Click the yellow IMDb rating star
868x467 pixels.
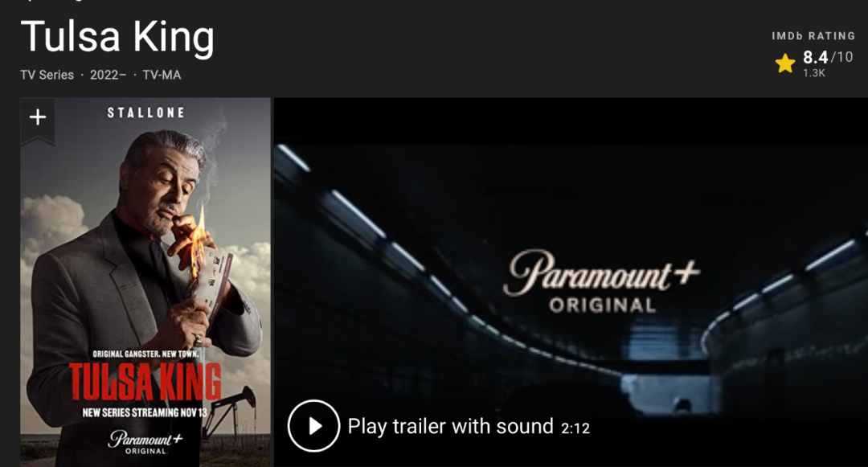tap(785, 63)
